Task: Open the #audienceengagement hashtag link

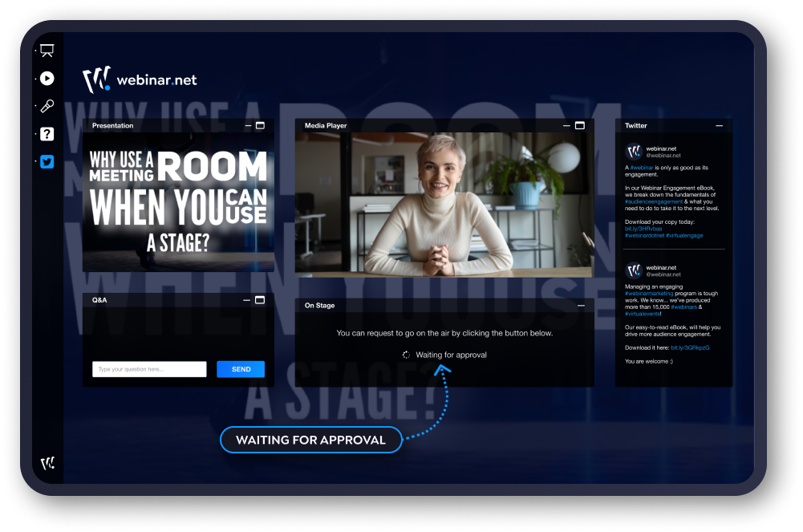Action: click(x=654, y=201)
